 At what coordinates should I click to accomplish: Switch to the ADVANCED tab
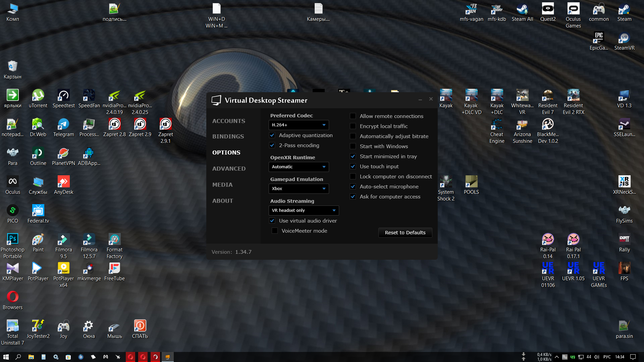point(229,169)
